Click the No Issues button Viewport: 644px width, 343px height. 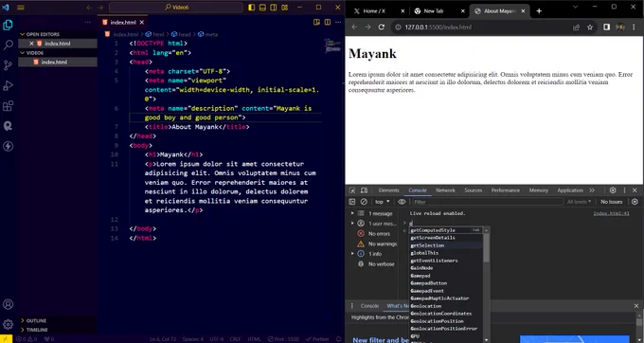pyautogui.click(x=612, y=202)
